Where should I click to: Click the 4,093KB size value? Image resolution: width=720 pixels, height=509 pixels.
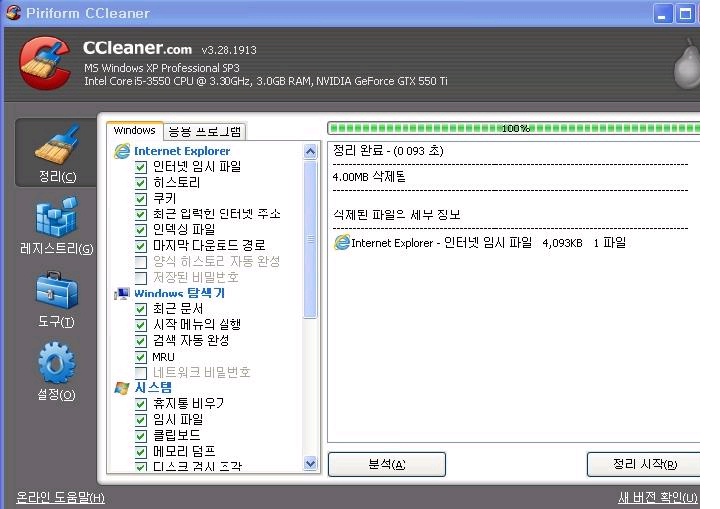tap(562, 243)
